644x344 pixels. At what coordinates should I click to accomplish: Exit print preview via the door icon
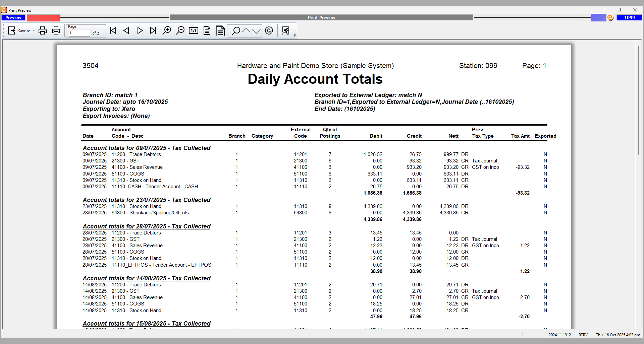coord(286,30)
